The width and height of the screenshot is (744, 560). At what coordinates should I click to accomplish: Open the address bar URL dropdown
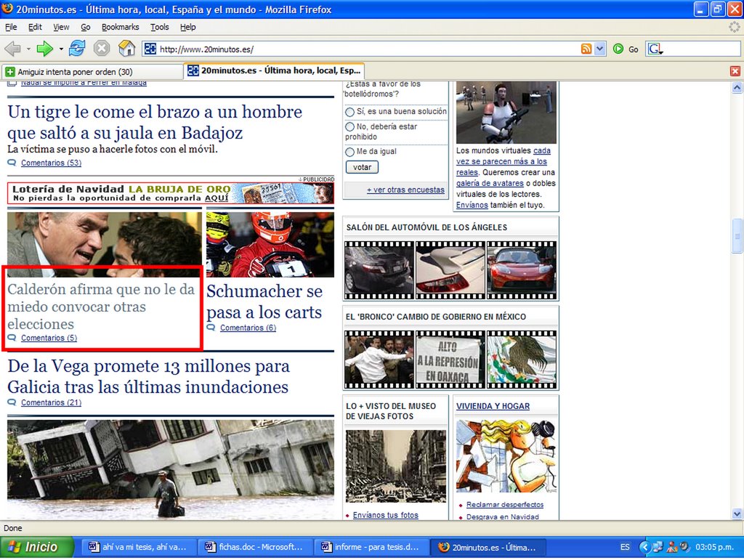click(x=600, y=49)
